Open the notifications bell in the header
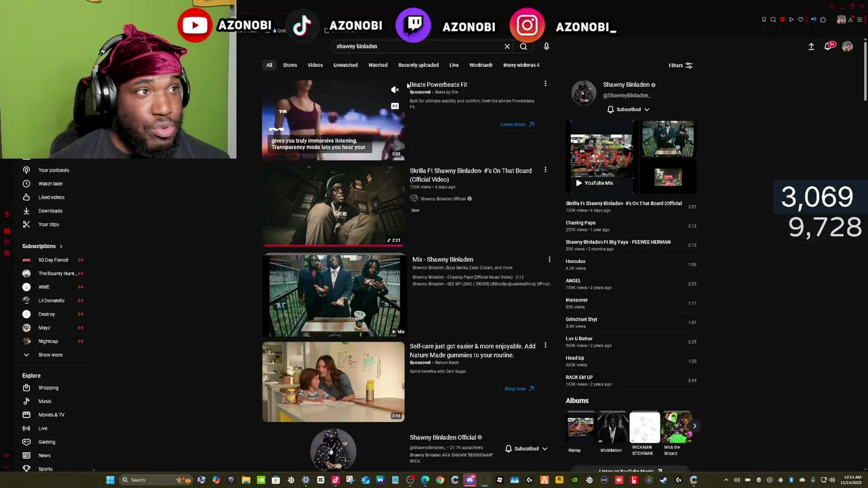The width and height of the screenshot is (868, 488). pyautogui.click(x=828, y=46)
